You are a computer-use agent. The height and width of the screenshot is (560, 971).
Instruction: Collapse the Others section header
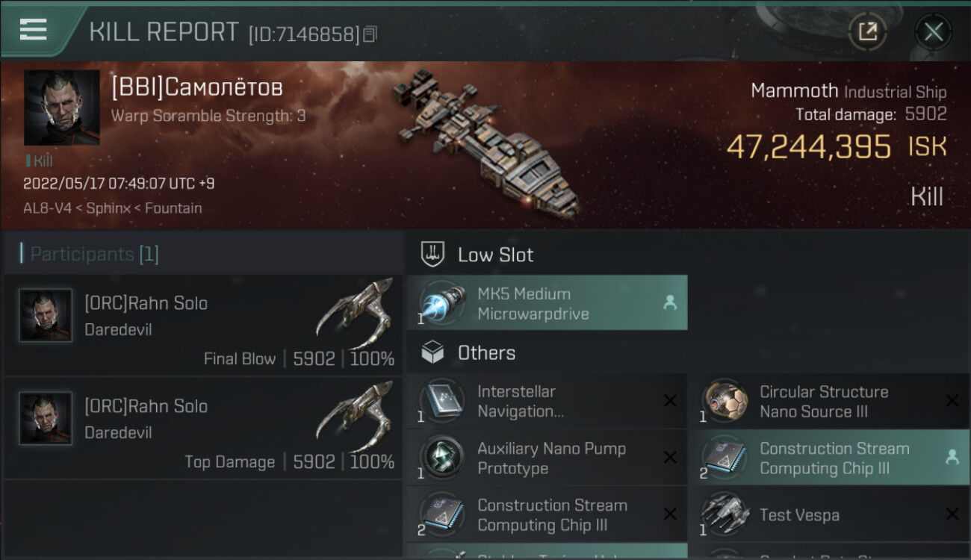[486, 352]
